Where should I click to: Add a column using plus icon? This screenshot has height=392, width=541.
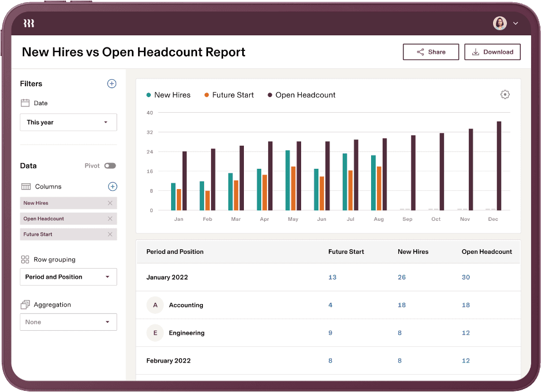(x=113, y=187)
